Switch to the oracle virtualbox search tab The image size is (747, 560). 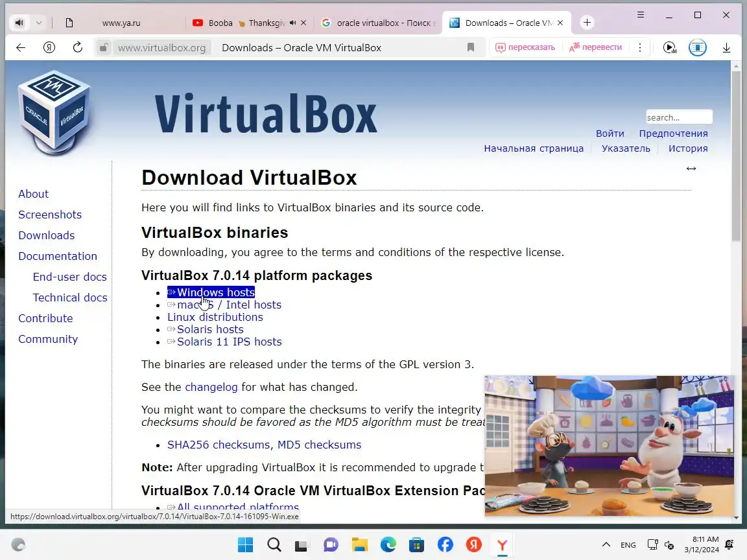(x=379, y=23)
